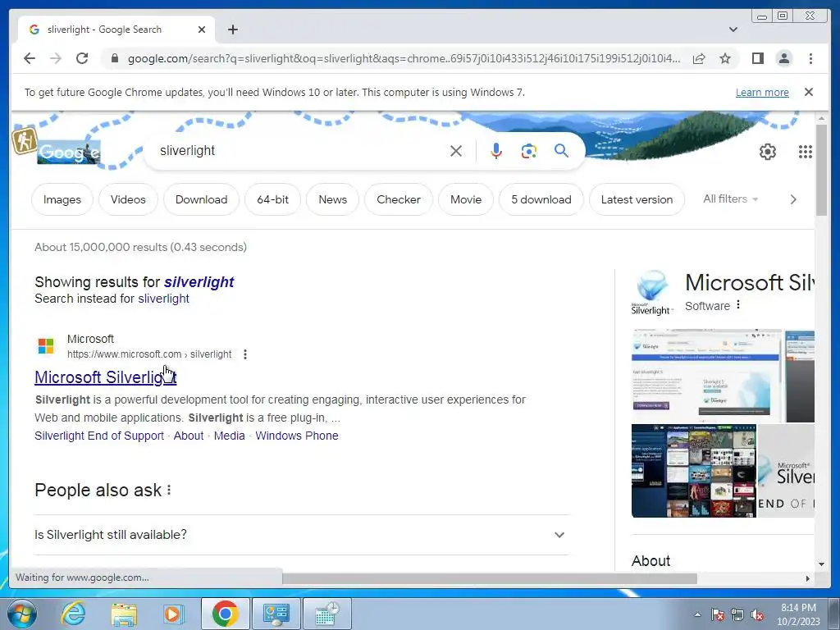Click the vertical scrollbar thumb

tap(821, 170)
